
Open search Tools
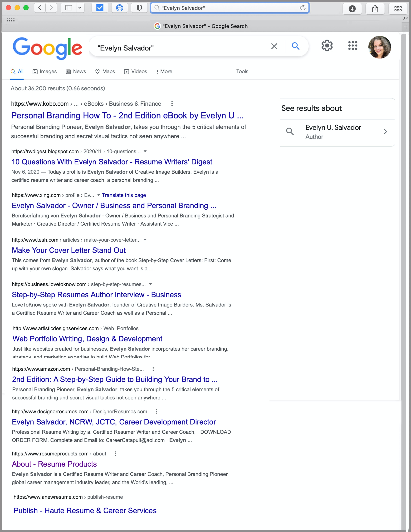point(242,72)
